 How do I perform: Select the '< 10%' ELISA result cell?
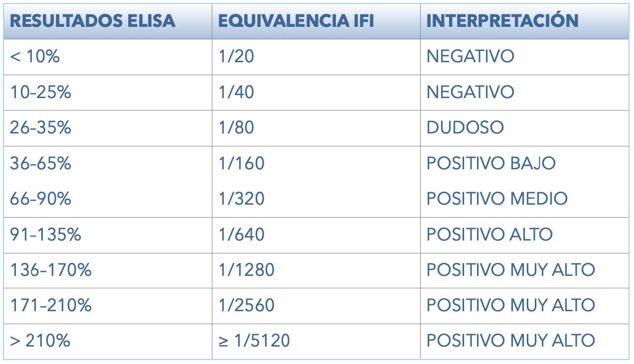coord(108,57)
